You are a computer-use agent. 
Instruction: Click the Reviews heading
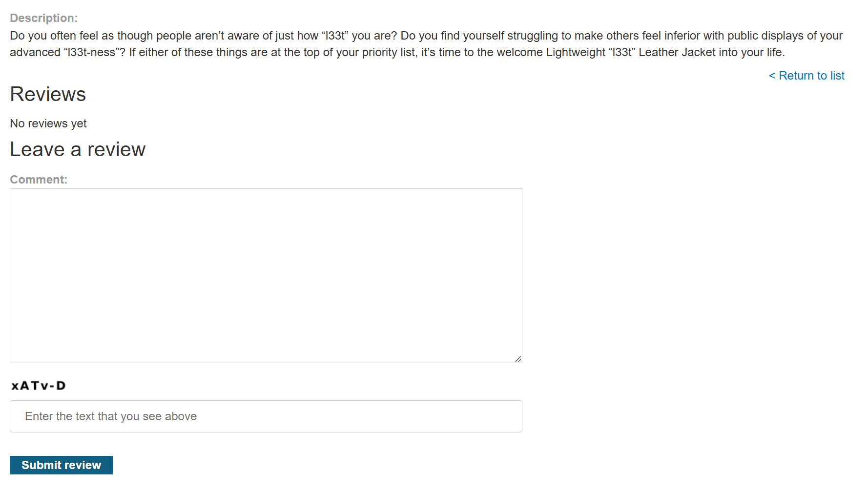tap(48, 94)
